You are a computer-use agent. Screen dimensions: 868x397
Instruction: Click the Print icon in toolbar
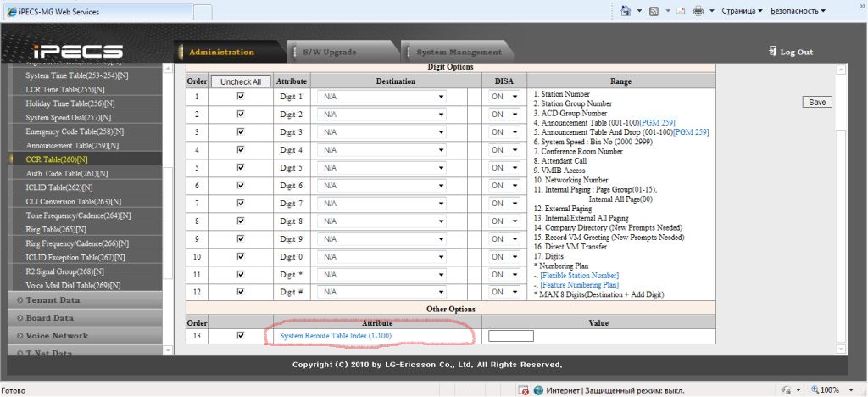[x=698, y=11]
